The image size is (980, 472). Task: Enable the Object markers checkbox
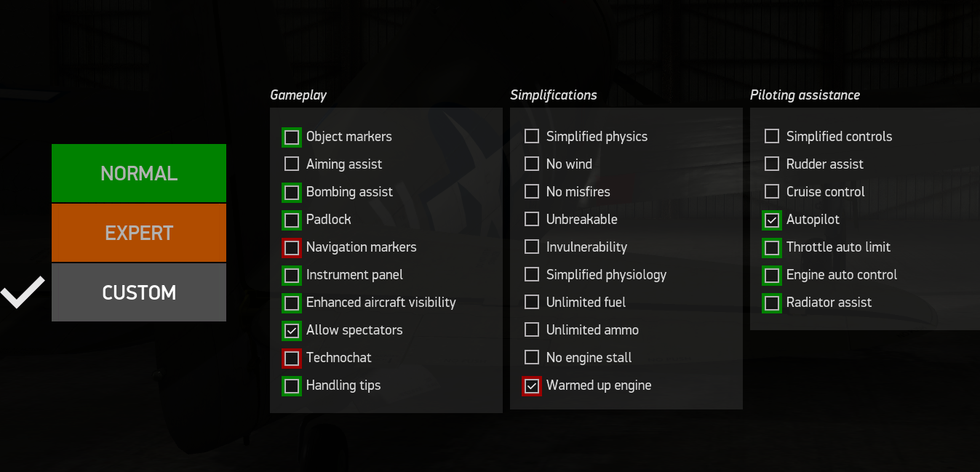point(292,137)
